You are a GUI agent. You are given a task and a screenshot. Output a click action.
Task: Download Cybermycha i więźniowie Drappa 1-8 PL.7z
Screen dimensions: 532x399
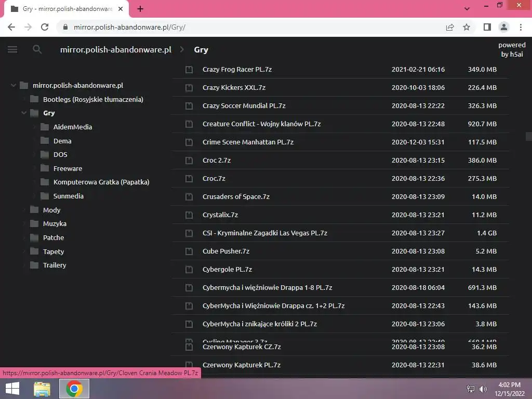tap(268, 288)
